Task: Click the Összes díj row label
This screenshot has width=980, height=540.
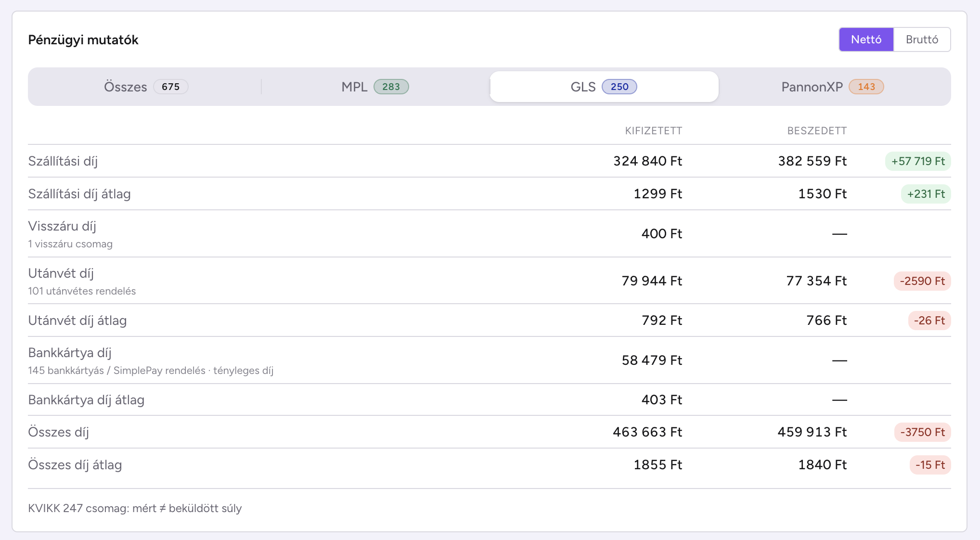Action: point(59,432)
